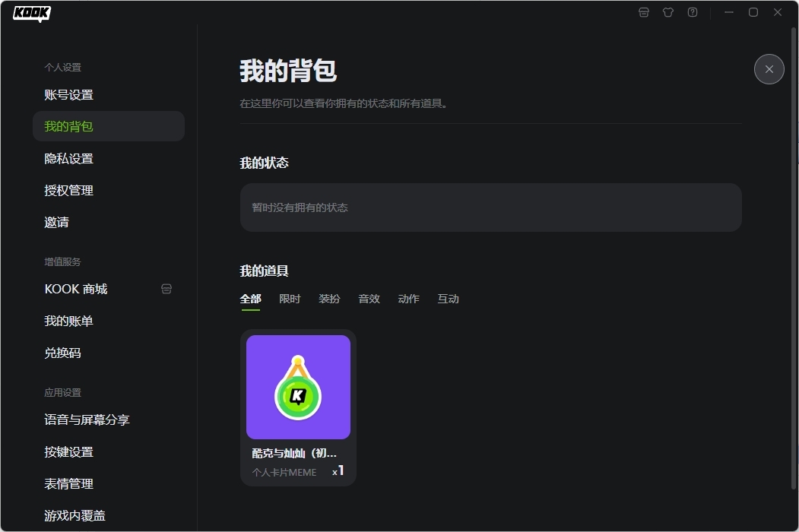This screenshot has height=532, width=799.
Task: Select the 全部 tab under 我的道具
Action: tap(251, 299)
